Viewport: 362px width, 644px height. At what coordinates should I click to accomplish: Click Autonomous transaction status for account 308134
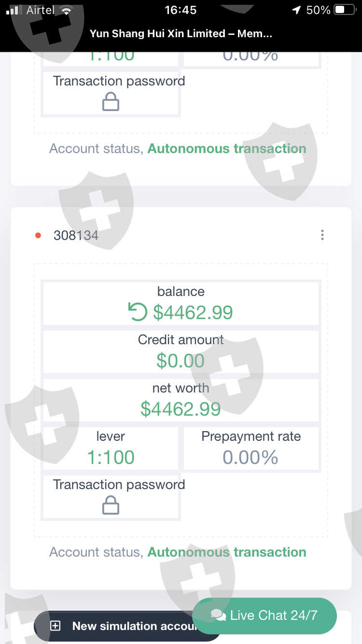pyautogui.click(x=226, y=552)
